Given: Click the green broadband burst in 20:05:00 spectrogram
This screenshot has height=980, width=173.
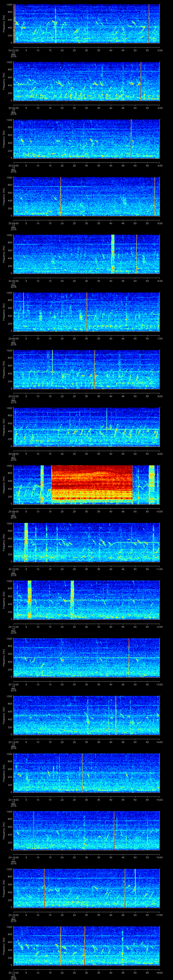Looking at the screenshot, I should [x=113, y=254].
